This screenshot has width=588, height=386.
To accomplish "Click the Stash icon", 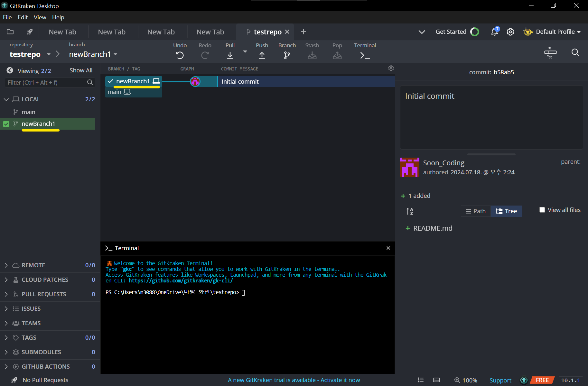I will 312,55.
